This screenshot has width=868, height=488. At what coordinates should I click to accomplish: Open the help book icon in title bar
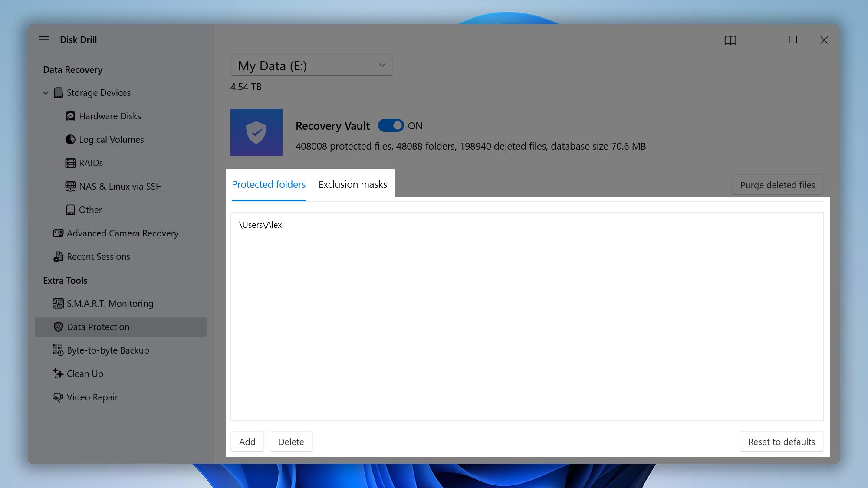[x=730, y=40]
